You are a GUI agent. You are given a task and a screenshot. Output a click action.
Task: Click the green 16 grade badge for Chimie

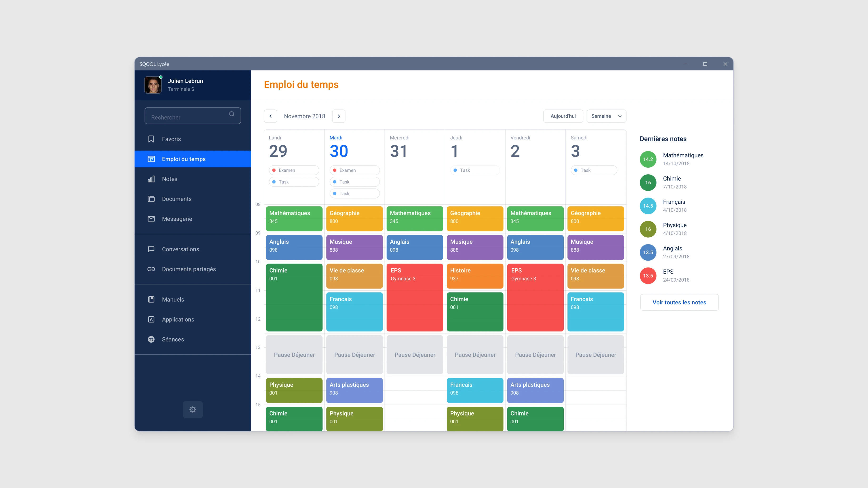(x=648, y=182)
